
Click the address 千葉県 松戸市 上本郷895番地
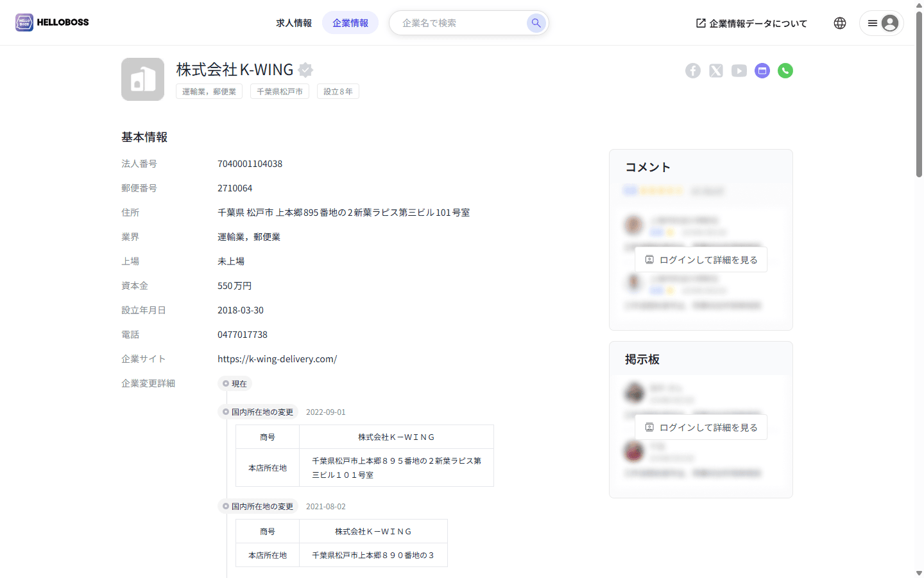[x=344, y=213]
